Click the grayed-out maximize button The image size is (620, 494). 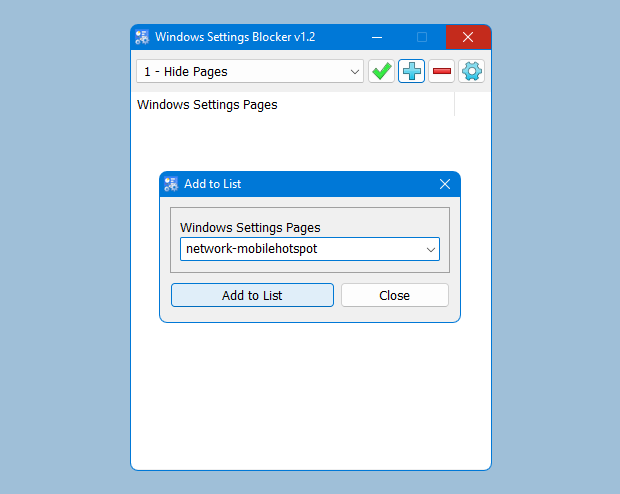[422, 38]
